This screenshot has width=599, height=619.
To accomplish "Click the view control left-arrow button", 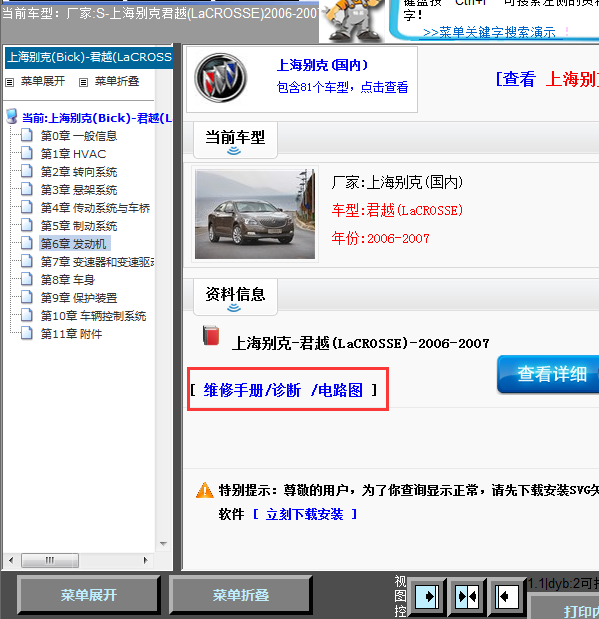I will (507, 596).
